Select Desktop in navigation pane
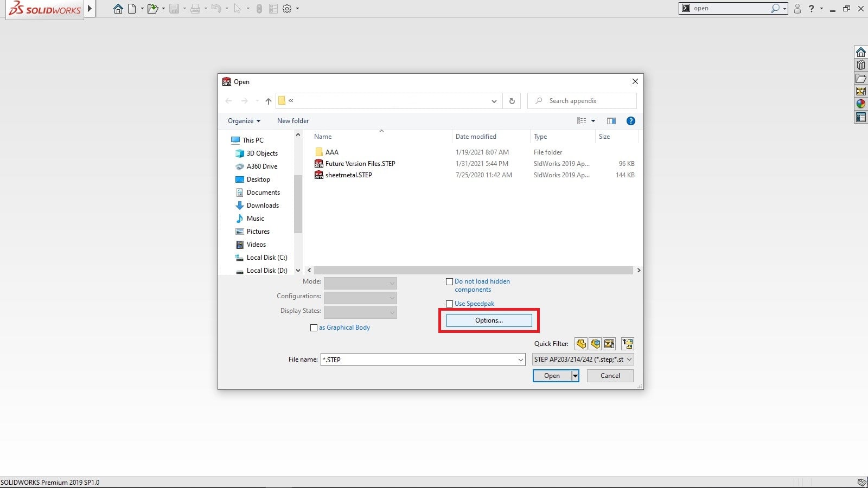This screenshot has width=868, height=488. click(x=258, y=179)
